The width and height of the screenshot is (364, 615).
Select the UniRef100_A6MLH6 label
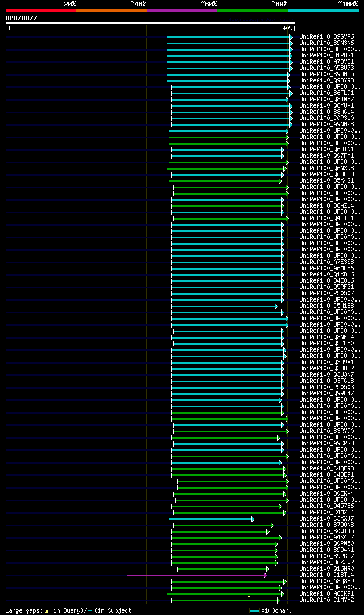tap(326, 269)
